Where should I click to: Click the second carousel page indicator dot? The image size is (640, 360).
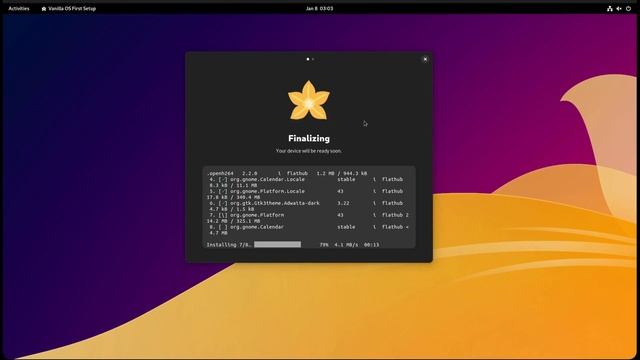[x=313, y=59]
